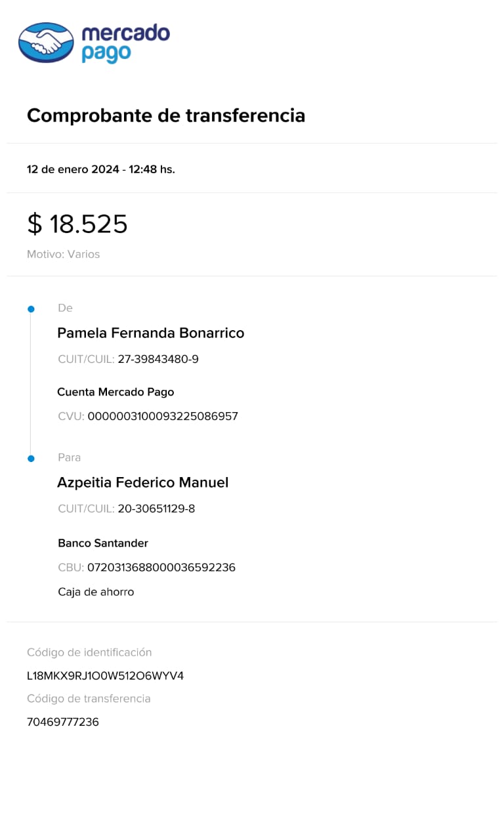Select sender name Pamela Fernanda Bonarrico

click(150, 333)
